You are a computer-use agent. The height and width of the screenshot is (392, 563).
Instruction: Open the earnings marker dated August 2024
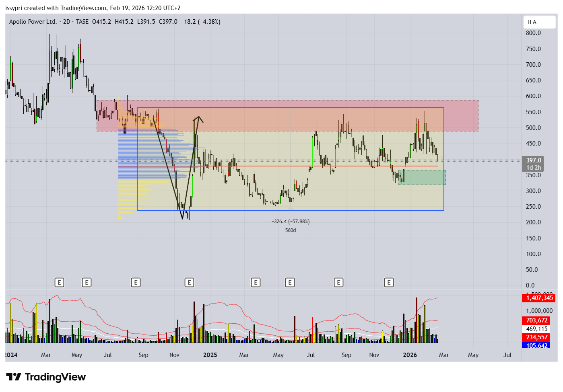point(136,283)
